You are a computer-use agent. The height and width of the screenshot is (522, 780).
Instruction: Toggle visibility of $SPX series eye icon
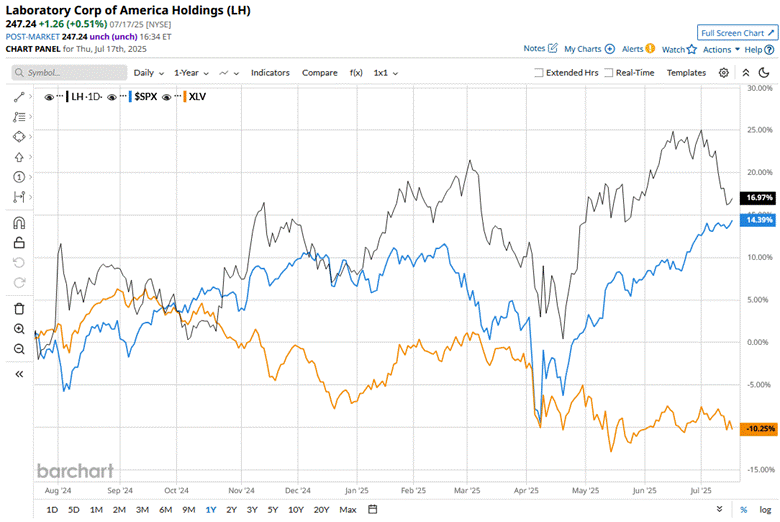112,97
